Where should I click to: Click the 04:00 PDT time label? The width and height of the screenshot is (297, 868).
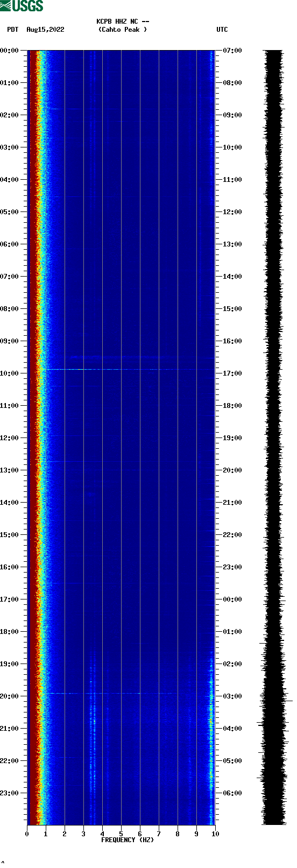click(10, 180)
